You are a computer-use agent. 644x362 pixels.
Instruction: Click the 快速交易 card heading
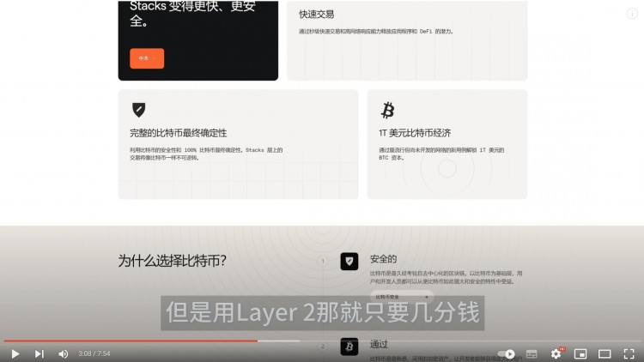316,15
